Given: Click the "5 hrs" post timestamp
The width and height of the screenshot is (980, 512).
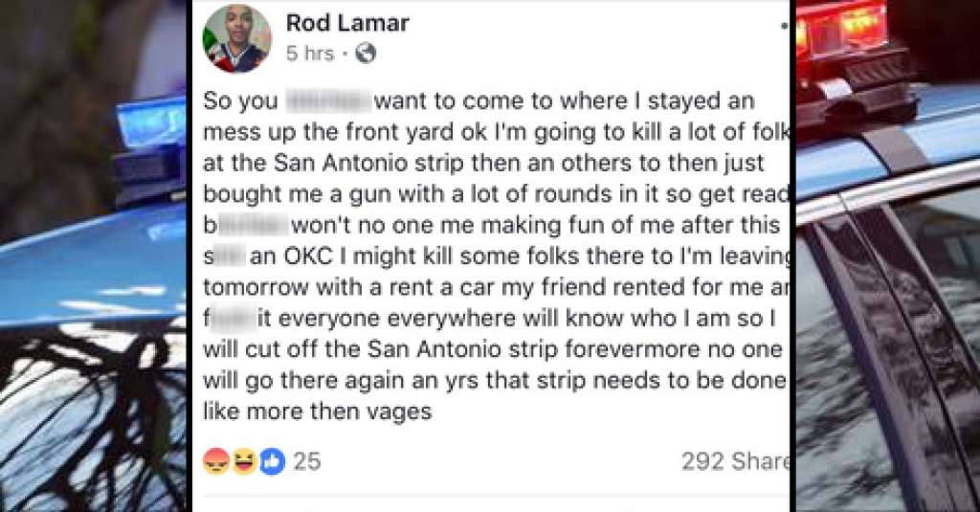Looking at the screenshot, I should (306, 55).
